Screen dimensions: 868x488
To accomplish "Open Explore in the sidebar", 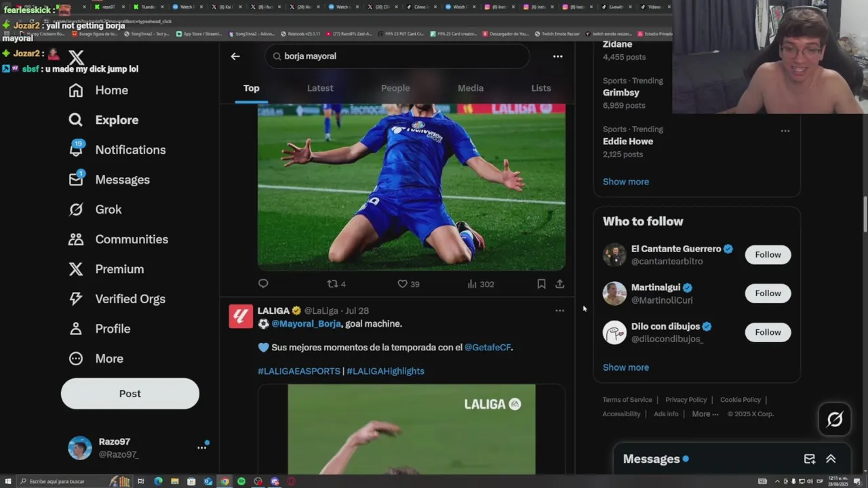I will (104, 120).
